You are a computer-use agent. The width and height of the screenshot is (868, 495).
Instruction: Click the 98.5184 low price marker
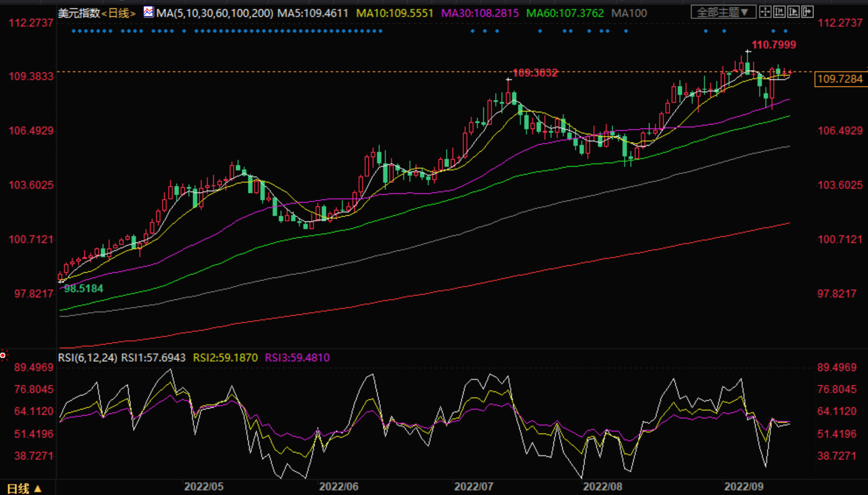point(84,289)
